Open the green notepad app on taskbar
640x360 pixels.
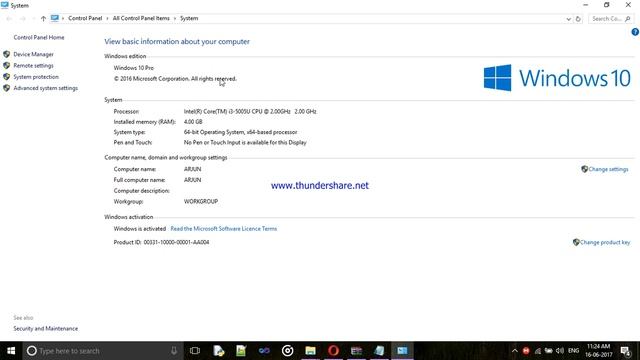[241, 351]
